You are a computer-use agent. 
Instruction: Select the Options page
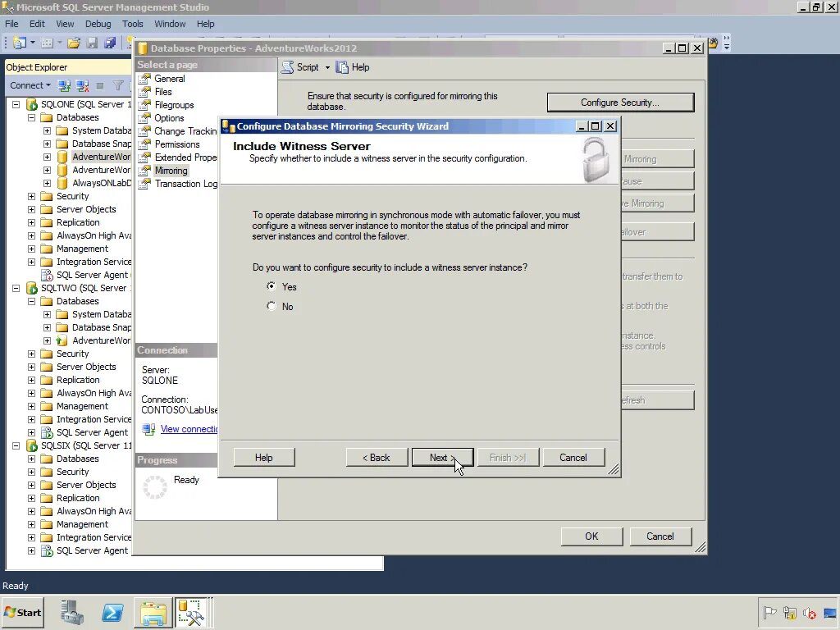(169, 118)
